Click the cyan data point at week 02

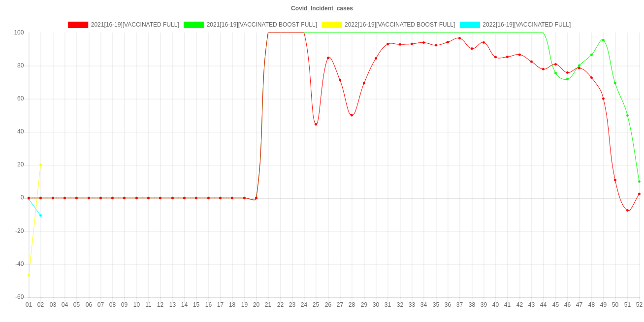point(40,215)
